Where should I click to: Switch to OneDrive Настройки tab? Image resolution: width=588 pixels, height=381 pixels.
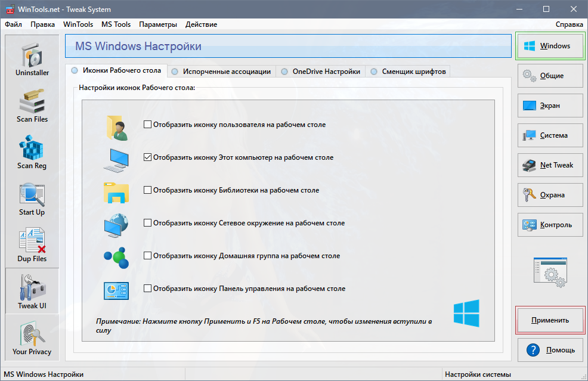pyautogui.click(x=321, y=72)
